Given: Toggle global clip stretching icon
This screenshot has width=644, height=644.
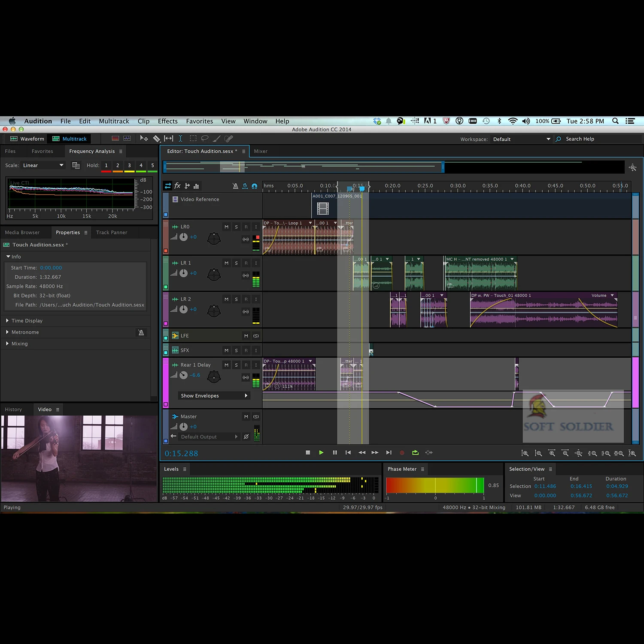Looking at the screenshot, I should coord(245,186).
